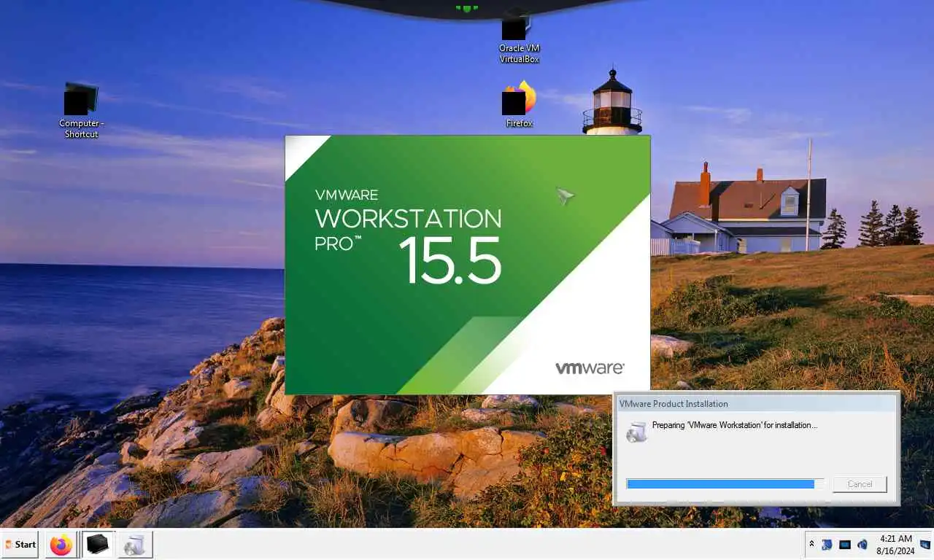Open the Start menu

tap(20, 545)
